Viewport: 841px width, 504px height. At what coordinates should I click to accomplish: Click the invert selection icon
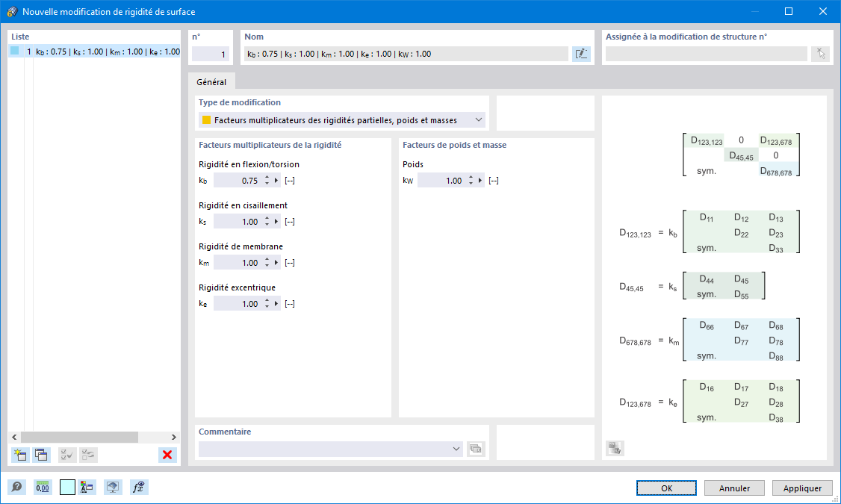[88, 455]
